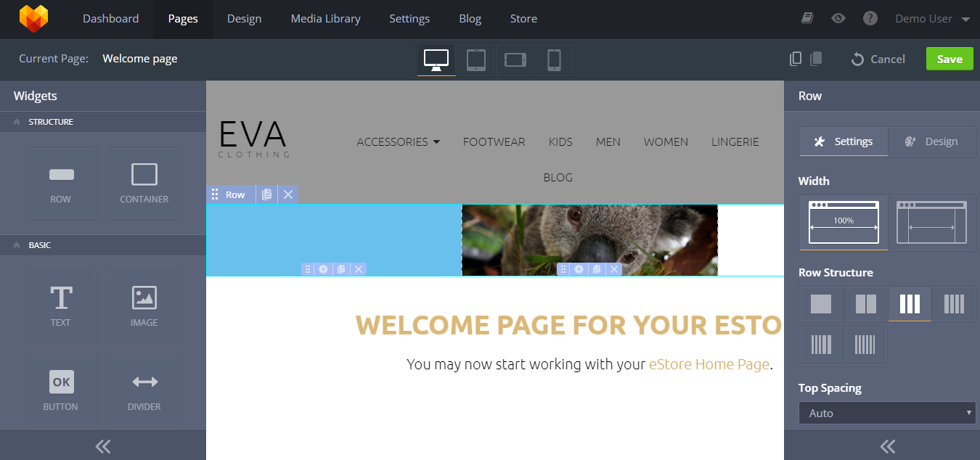The image size is (980, 460).
Task: Open the Top Spacing dropdown
Action: click(x=886, y=413)
